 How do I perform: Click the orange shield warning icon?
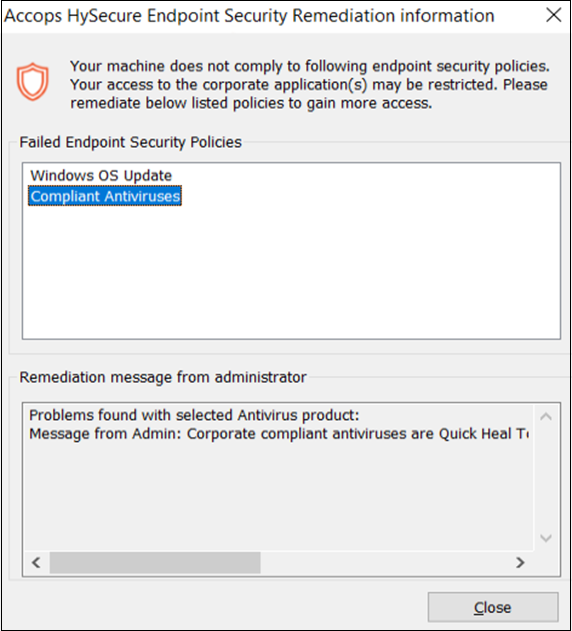[33, 82]
